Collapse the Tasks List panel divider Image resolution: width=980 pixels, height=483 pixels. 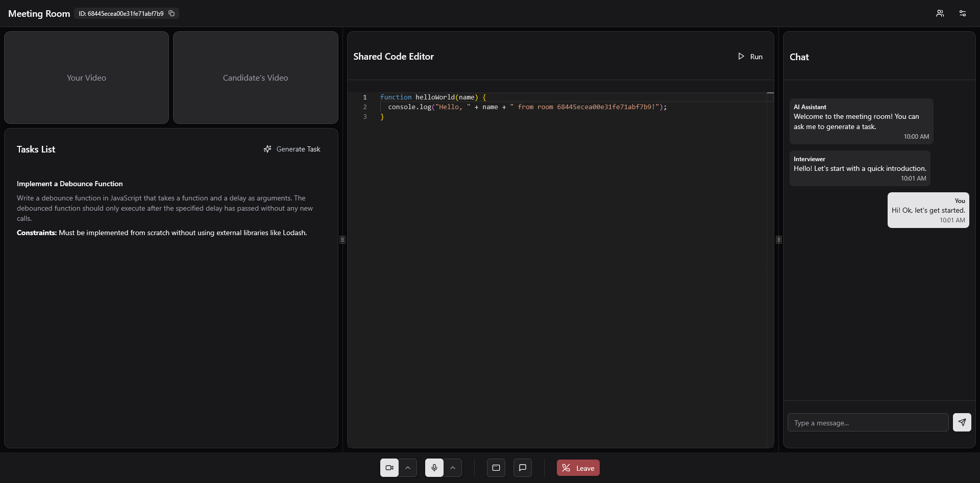(342, 240)
